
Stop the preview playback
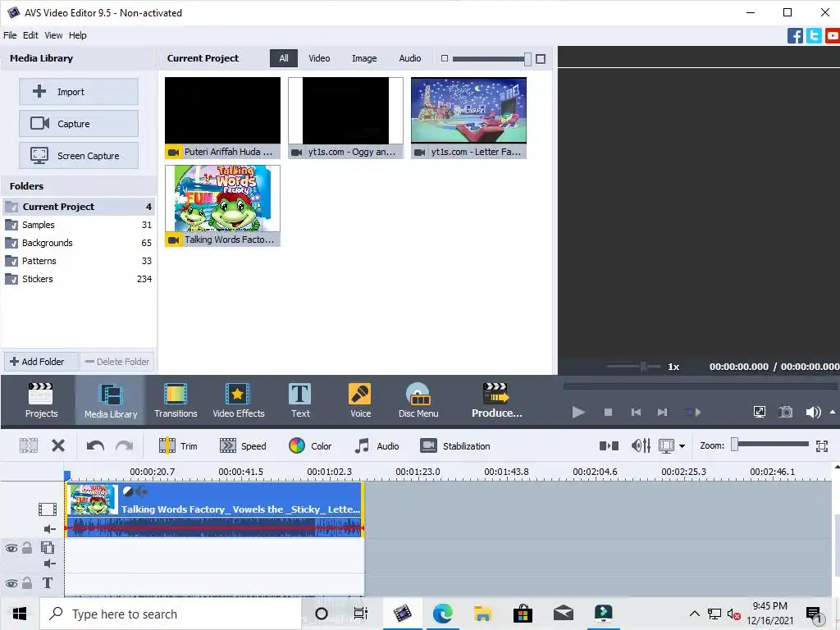[608, 412]
